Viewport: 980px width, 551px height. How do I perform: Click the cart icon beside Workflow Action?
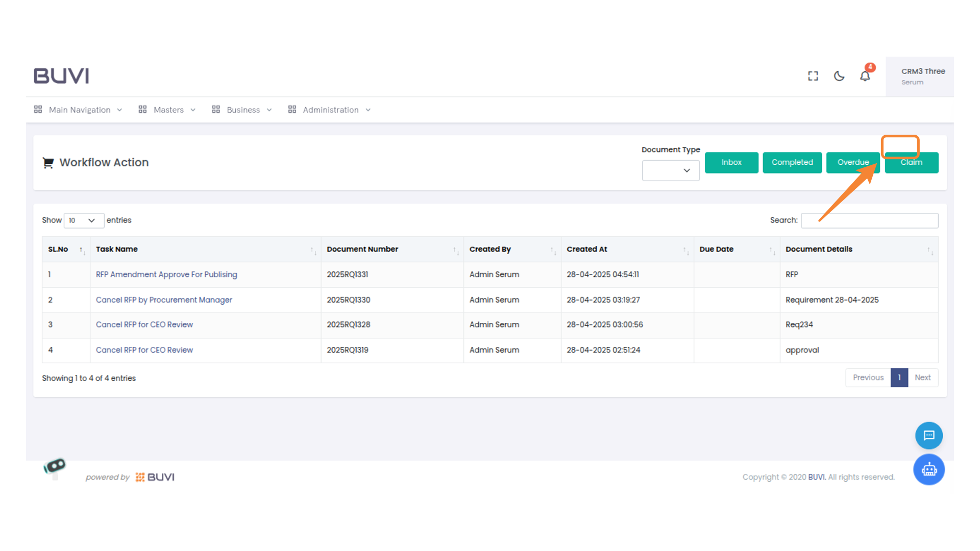pos(48,163)
